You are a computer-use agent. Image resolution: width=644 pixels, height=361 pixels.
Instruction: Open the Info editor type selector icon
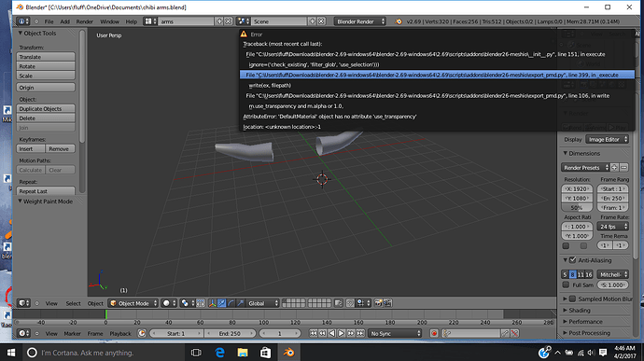pyautogui.click(x=23, y=21)
